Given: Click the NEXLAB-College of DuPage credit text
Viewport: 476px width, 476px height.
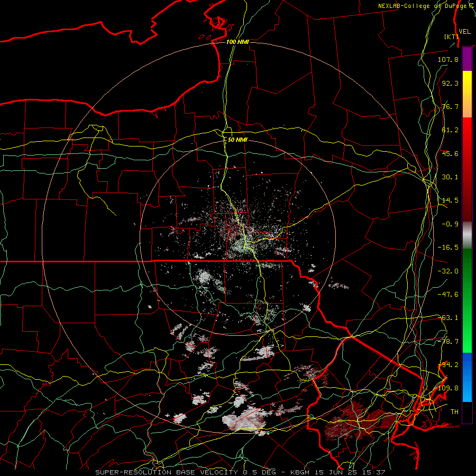Looking at the screenshot, I should [x=425, y=6].
